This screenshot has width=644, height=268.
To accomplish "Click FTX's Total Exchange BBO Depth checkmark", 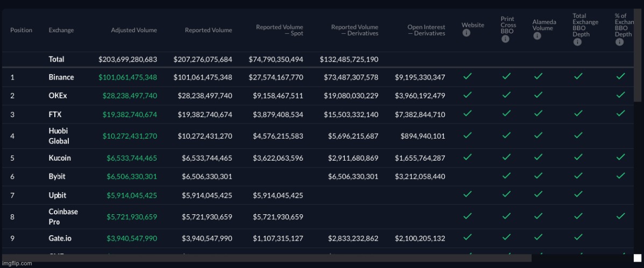I will point(578,113).
